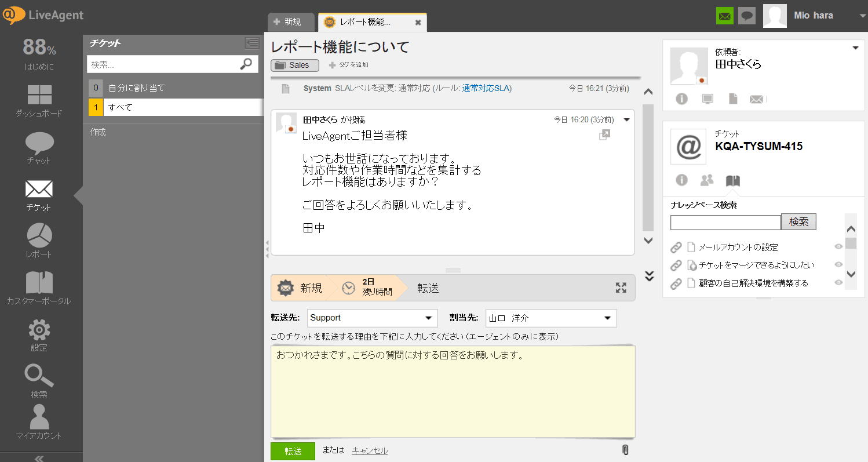Viewport: 868px width, 462px height.
Task: Open レポート pie chart in the sidebar
Action: [39, 241]
